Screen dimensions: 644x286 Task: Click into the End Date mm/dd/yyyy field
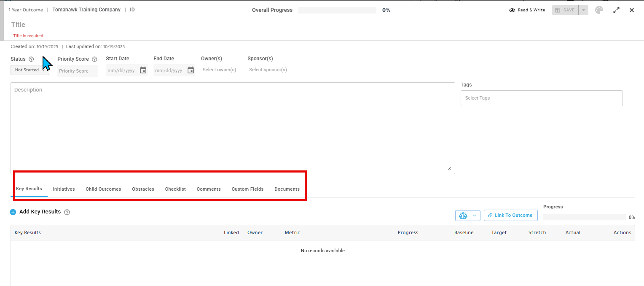click(169, 71)
